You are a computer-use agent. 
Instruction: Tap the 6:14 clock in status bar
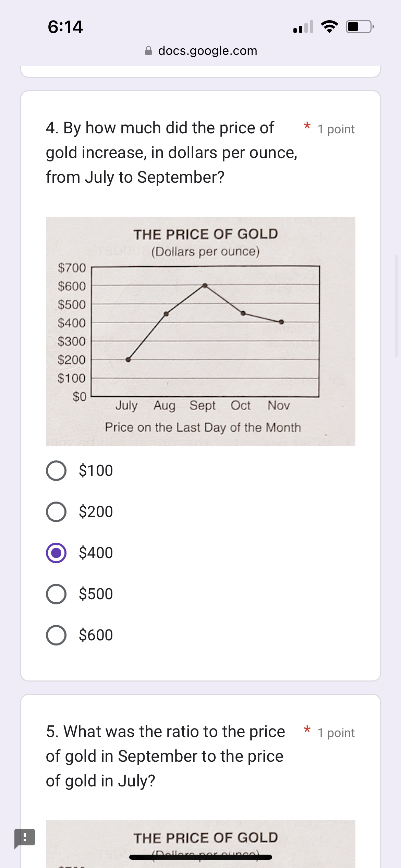[x=65, y=27]
